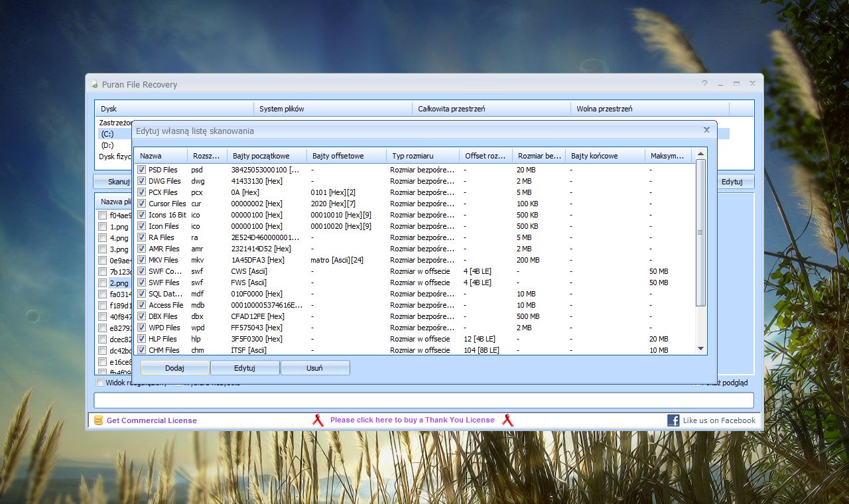Uncheck the CHM Files checkbox

pyautogui.click(x=141, y=350)
